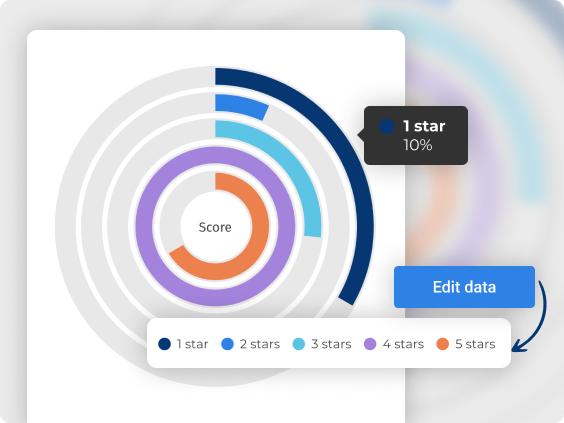Toggle the 5 stars legend label
Viewport: 564px width, 423px height.
point(475,344)
